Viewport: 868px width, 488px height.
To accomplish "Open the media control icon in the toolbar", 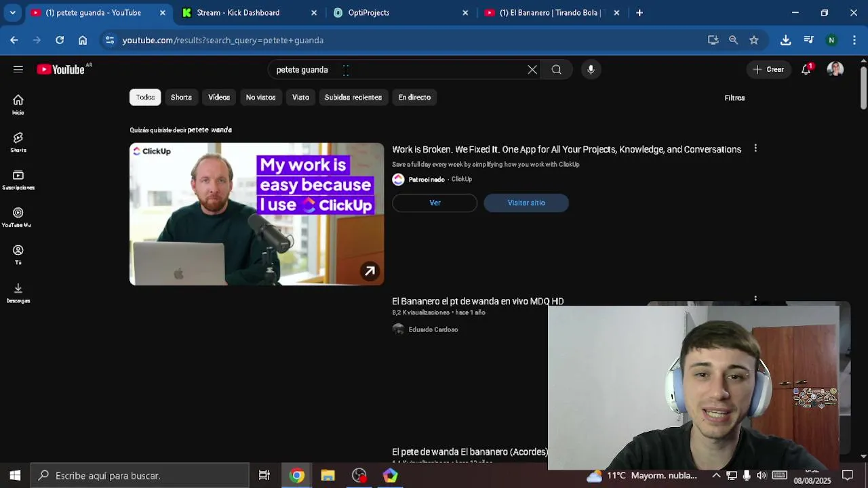I will click(808, 40).
